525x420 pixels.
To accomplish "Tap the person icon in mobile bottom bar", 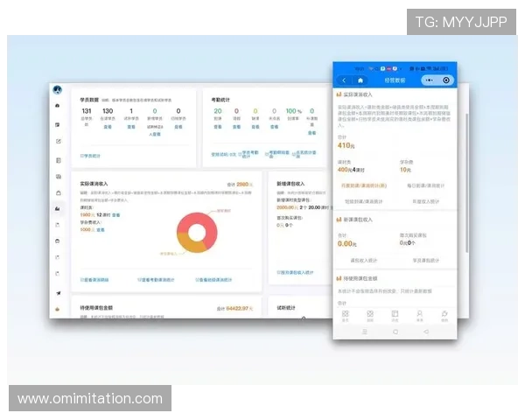I will pos(420,315).
